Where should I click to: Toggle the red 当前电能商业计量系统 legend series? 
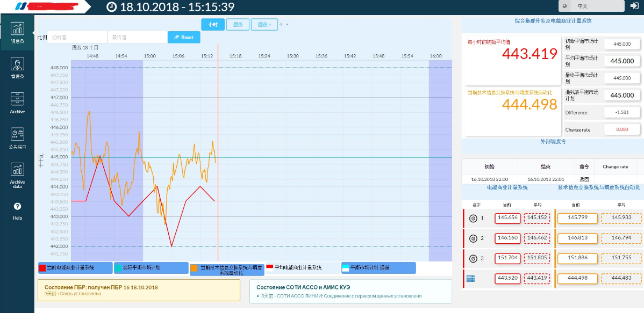[42, 267]
